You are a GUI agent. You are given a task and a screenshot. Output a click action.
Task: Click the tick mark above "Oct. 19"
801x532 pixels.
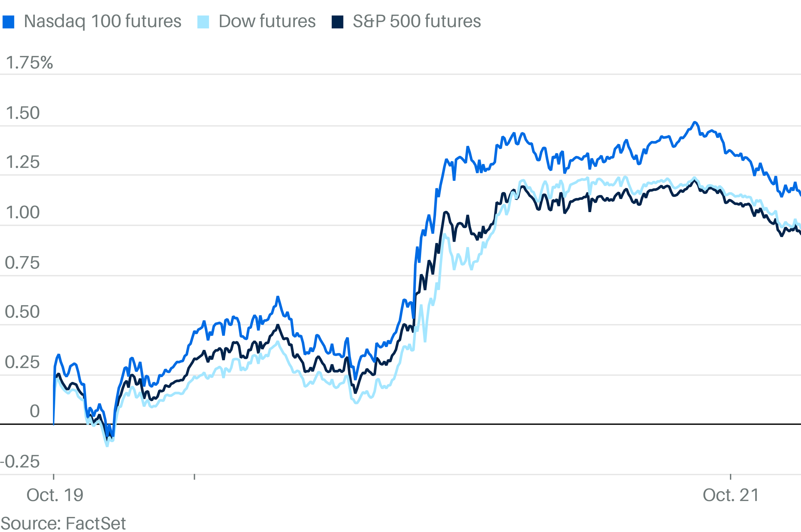click(x=54, y=477)
